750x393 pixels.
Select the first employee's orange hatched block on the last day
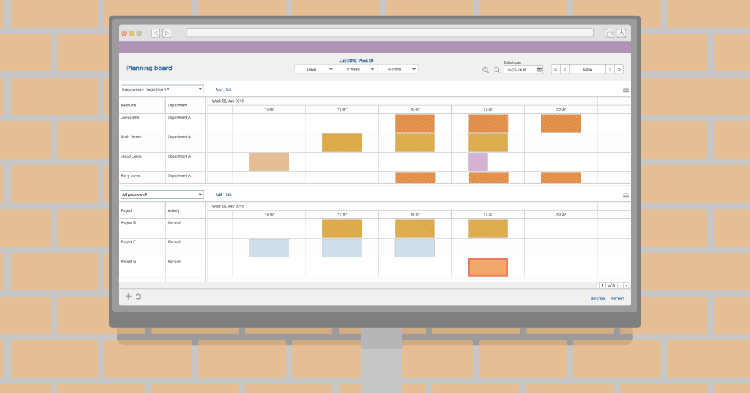(561, 123)
